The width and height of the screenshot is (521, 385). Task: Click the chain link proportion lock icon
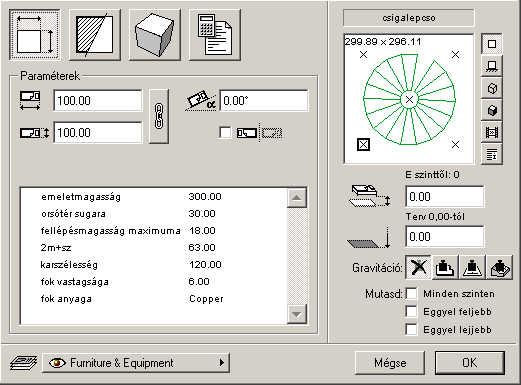[159, 116]
